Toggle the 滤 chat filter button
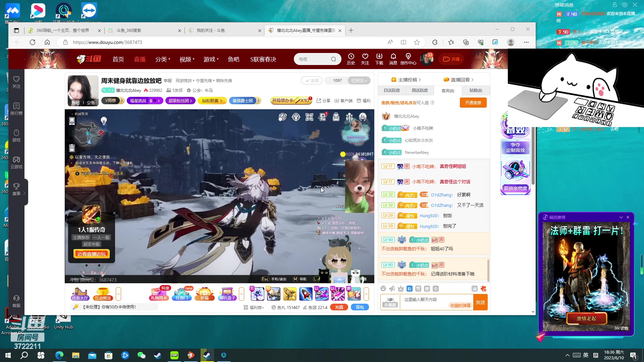The image size is (644, 362). coord(474,289)
